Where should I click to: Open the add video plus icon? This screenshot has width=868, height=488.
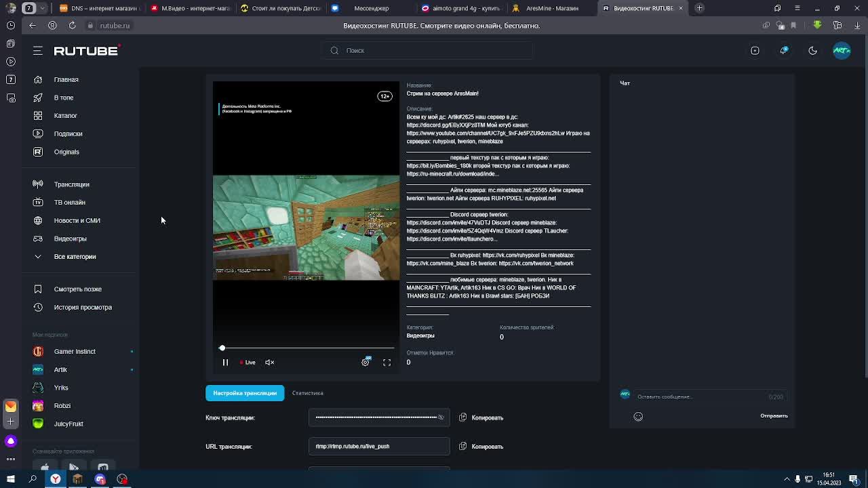pyautogui.click(x=755, y=51)
